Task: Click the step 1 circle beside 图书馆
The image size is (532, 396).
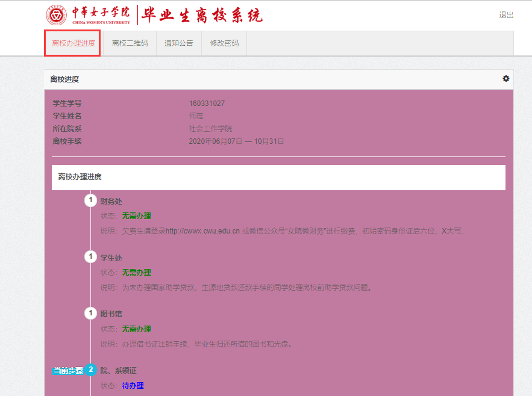Action: (x=91, y=314)
